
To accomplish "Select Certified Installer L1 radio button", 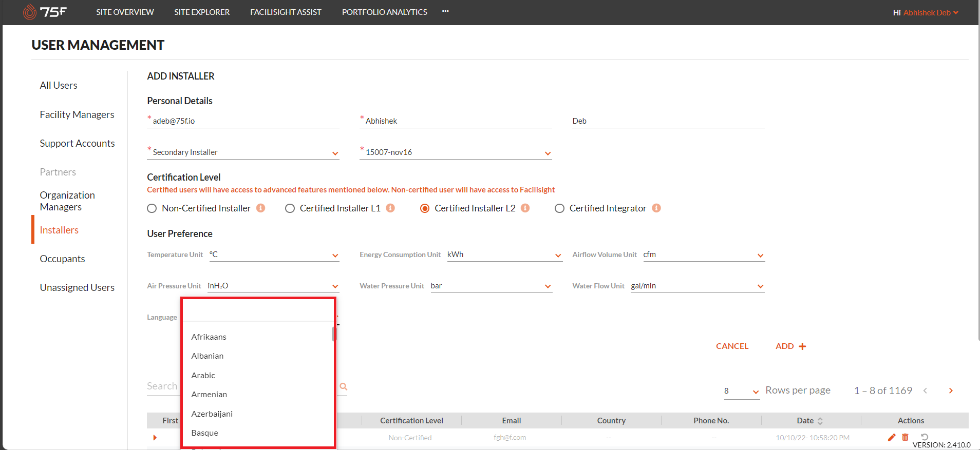I will pos(290,208).
